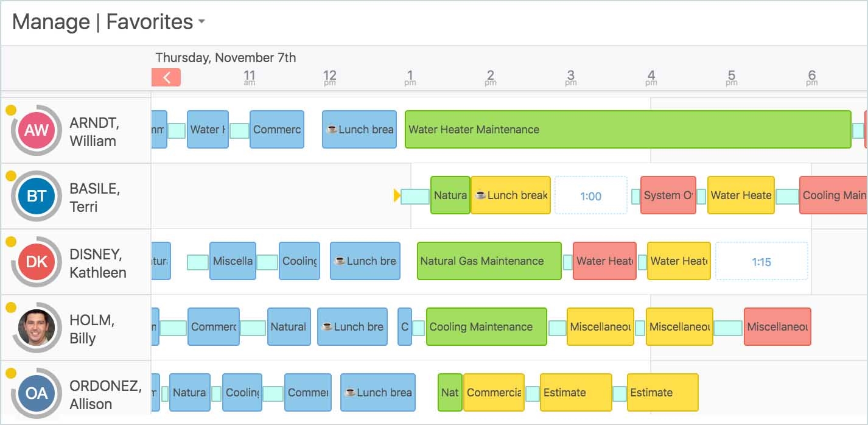Click the yellow arrow marker before BASILE's first job

[397, 195]
